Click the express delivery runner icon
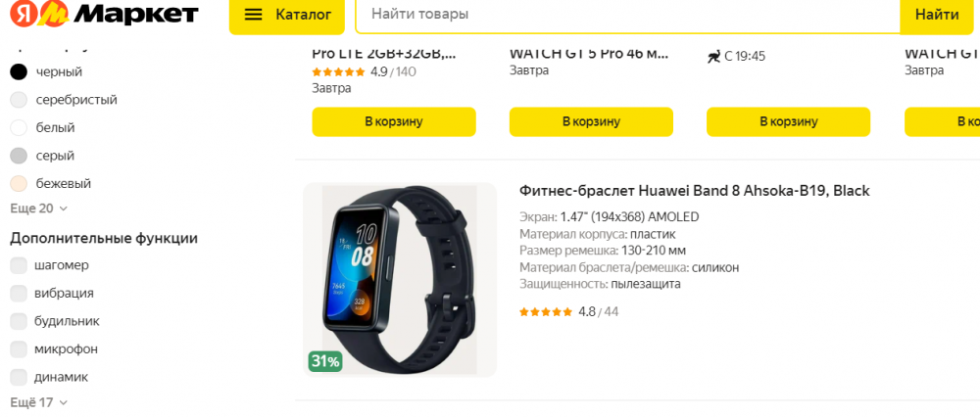980x417 pixels. [713, 57]
